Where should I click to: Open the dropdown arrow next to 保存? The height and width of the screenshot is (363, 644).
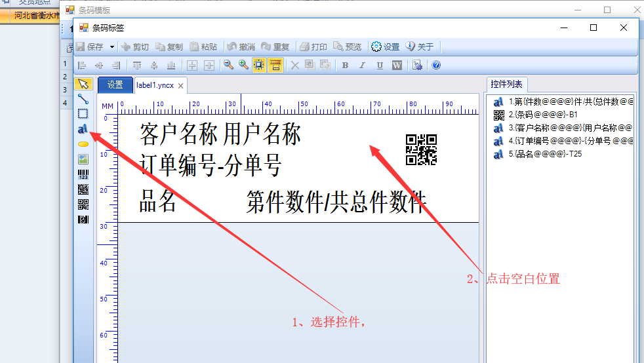coord(112,47)
